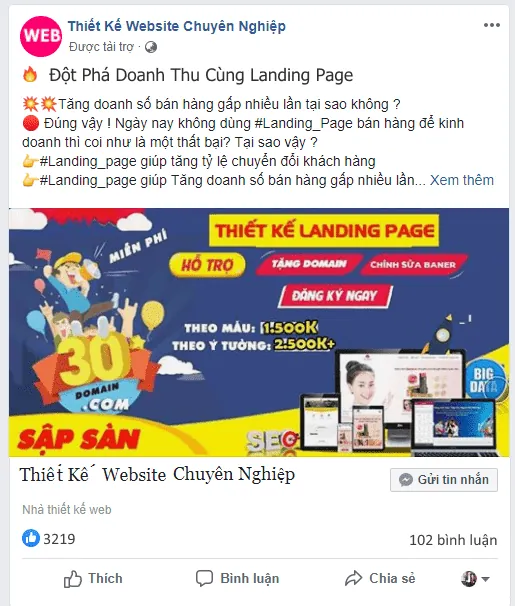515x606 pixels.
Task: Open the Thiết Kế Website Chuyên Nghiệp page name
Action: tap(177, 26)
